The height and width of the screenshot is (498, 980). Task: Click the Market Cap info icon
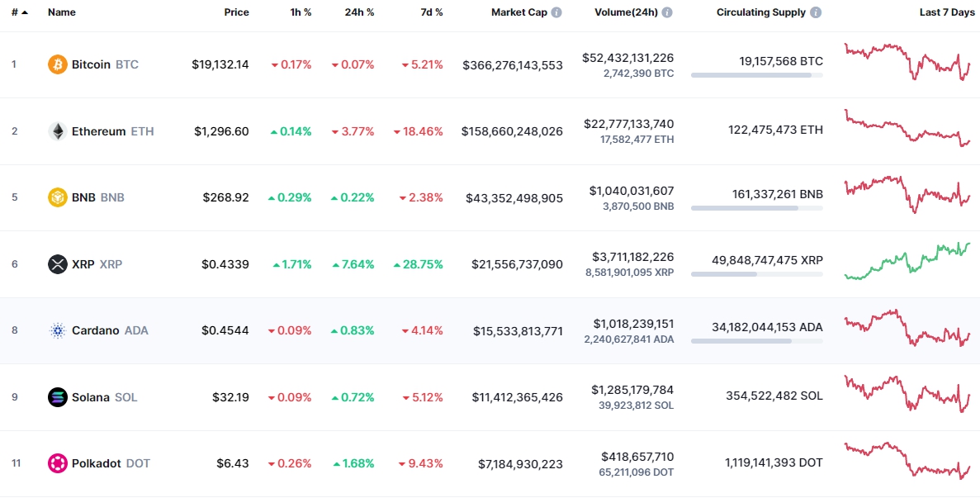(556, 12)
